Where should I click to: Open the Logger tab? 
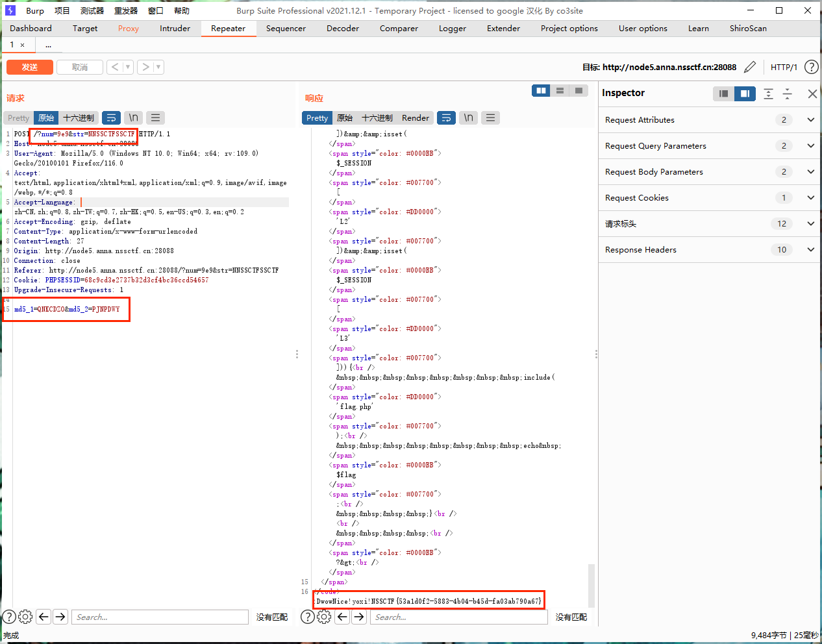453,28
